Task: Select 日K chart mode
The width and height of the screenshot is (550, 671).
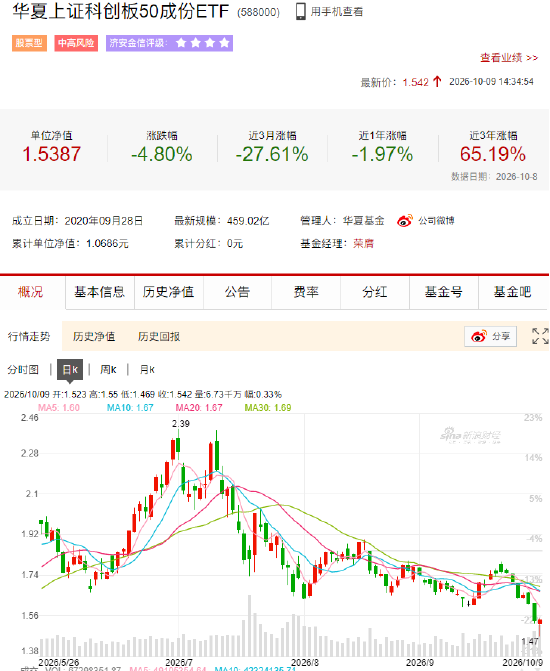Action: (70, 369)
